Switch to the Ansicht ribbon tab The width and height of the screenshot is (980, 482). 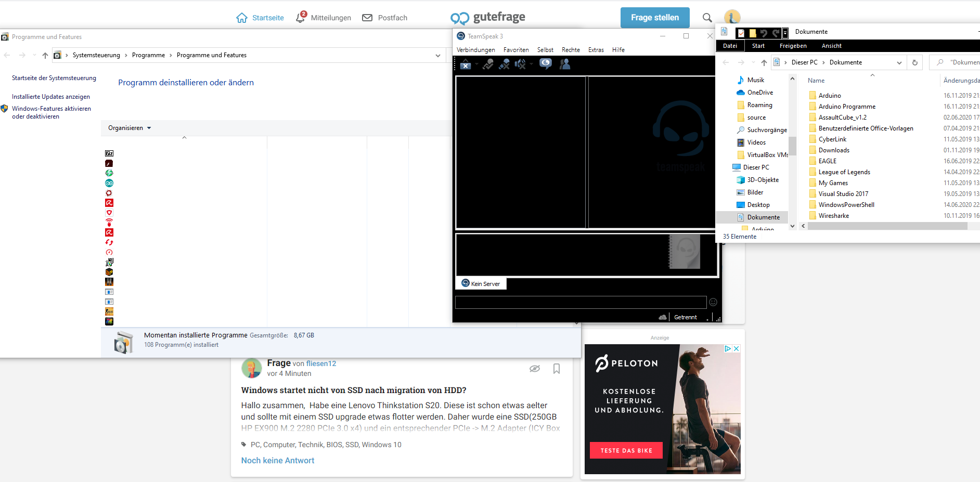click(831, 46)
